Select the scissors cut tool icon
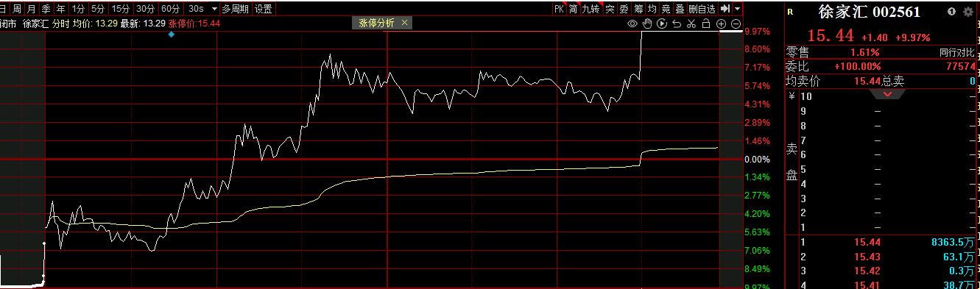The height and width of the screenshot is (289, 980). (x=691, y=24)
